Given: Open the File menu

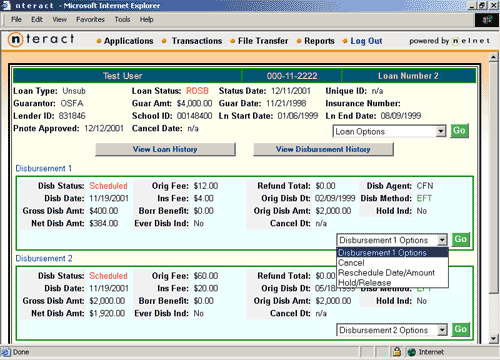Looking at the screenshot, I should (16, 19).
